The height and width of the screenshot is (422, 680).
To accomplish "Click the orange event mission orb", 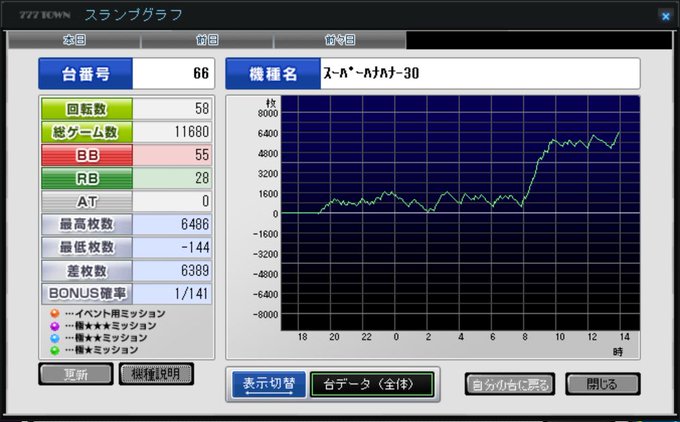I will point(55,313).
